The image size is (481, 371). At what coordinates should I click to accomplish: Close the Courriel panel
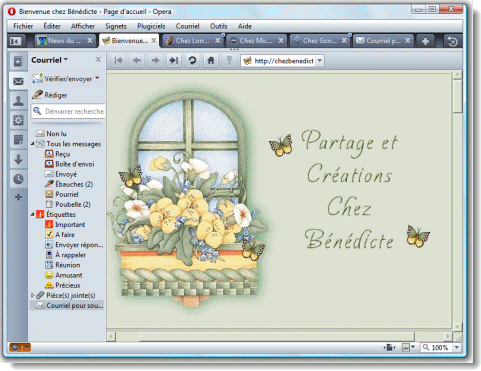click(98, 60)
